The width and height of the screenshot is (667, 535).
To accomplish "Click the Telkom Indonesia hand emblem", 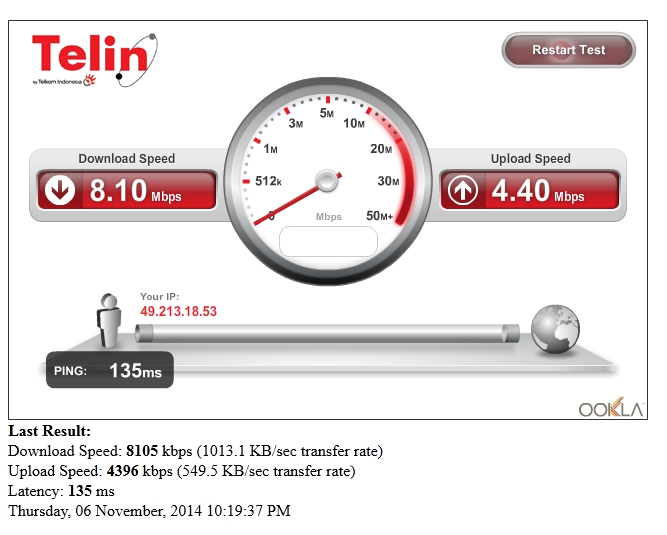I will [x=89, y=80].
